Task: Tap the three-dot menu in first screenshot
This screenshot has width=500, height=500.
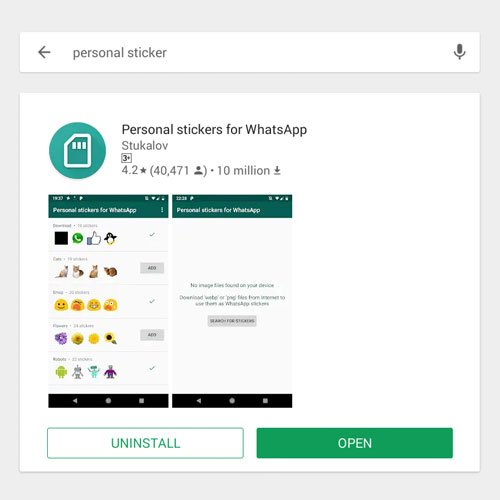Action: pyautogui.click(x=162, y=210)
